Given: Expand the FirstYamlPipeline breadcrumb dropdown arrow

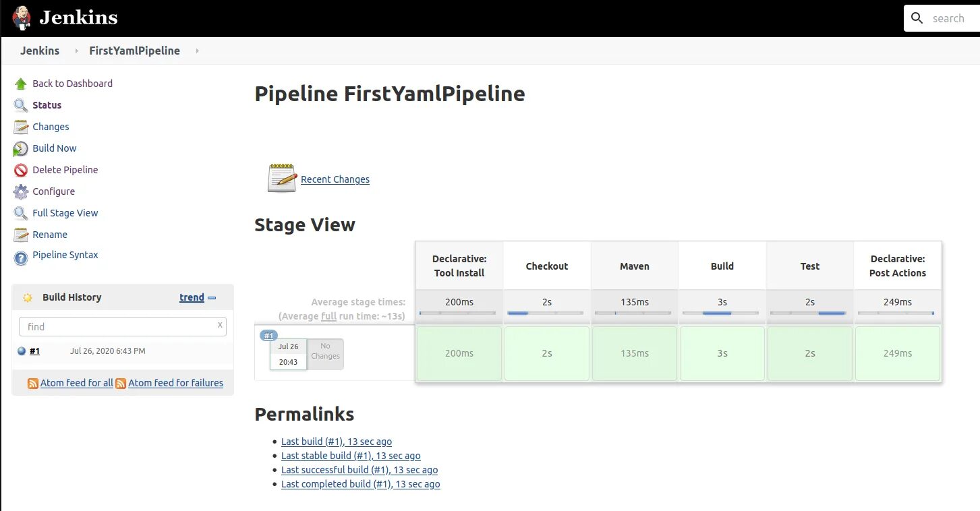Looking at the screenshot, I should (x=197, y=51).
